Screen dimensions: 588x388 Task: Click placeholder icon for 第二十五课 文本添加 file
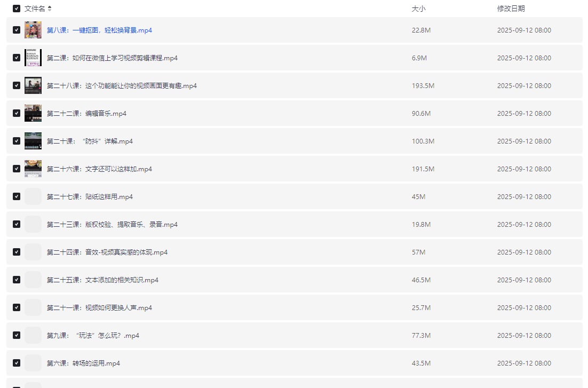tap(33, 280)
